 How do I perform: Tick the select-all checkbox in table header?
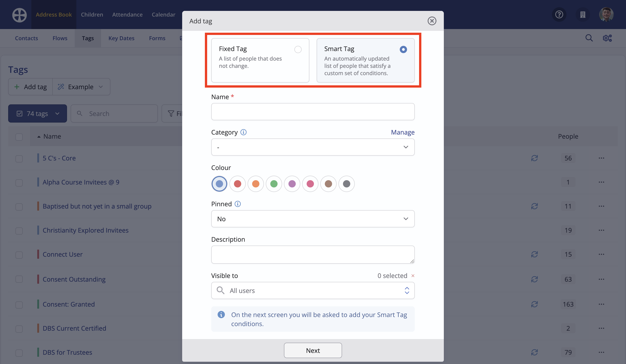click(19, 137)
